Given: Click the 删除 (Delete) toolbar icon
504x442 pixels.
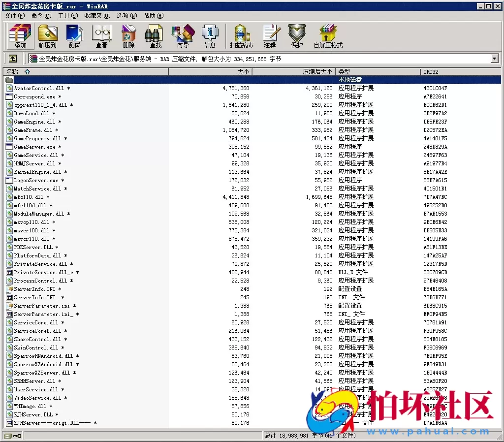Looking at the screenshot, I should pyautogui.click(x=128, y=35).
